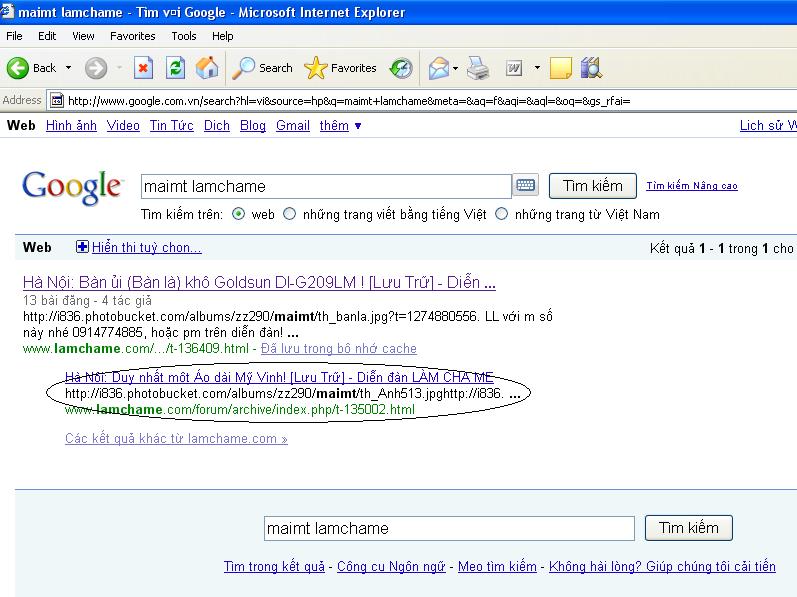Click the Video link

[123, 125]
